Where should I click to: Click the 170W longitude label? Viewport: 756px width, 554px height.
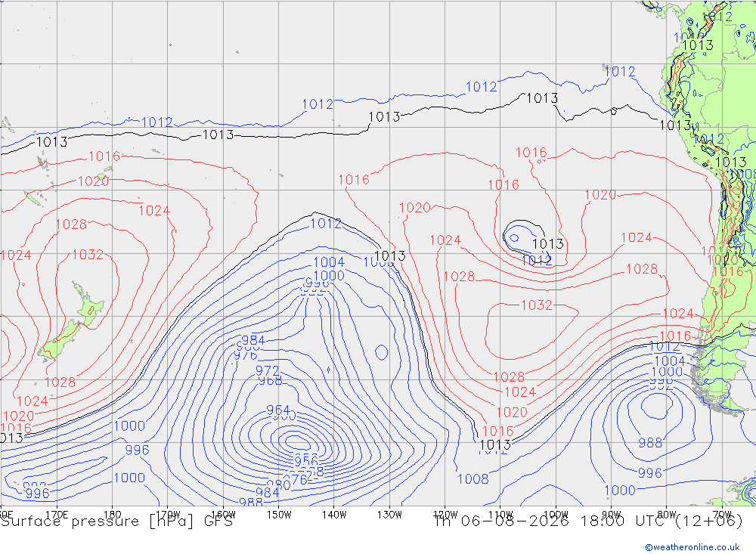[x=168, y=515]
